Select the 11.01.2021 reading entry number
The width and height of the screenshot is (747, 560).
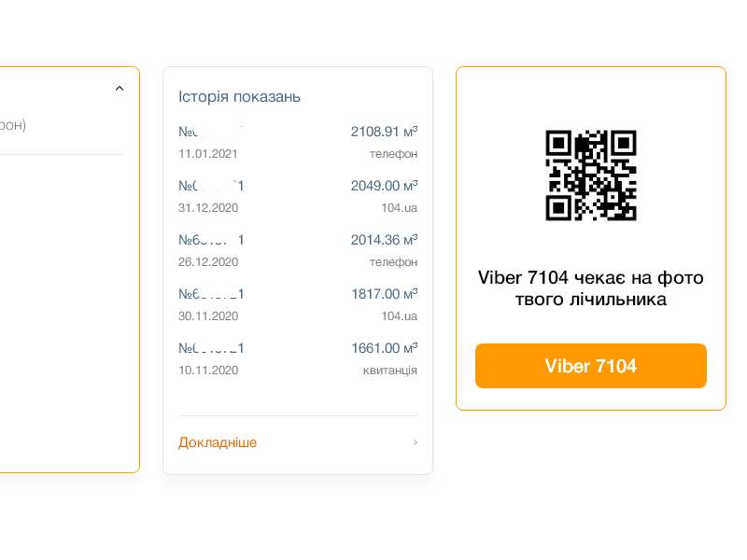[211, 132]
